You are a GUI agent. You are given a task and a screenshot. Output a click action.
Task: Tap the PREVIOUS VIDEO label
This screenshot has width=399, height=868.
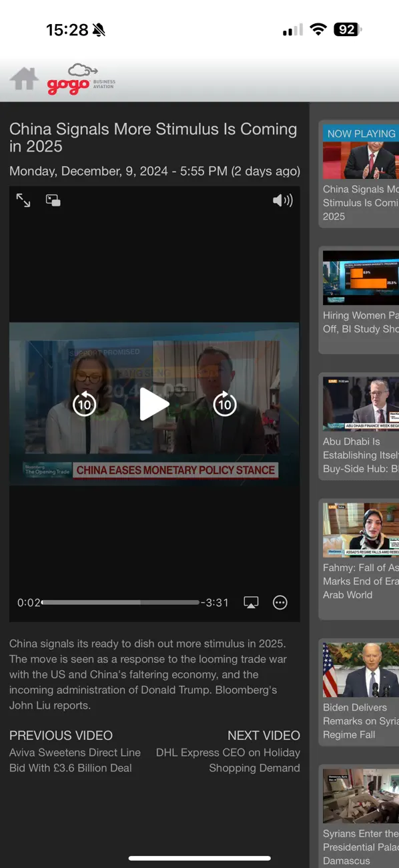click(x=61, y=735)
